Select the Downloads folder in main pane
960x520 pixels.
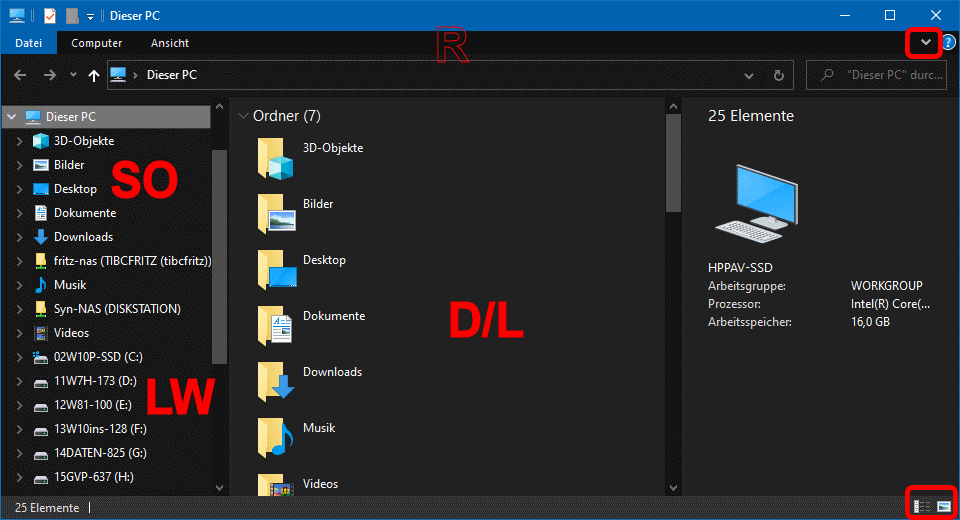276,381
